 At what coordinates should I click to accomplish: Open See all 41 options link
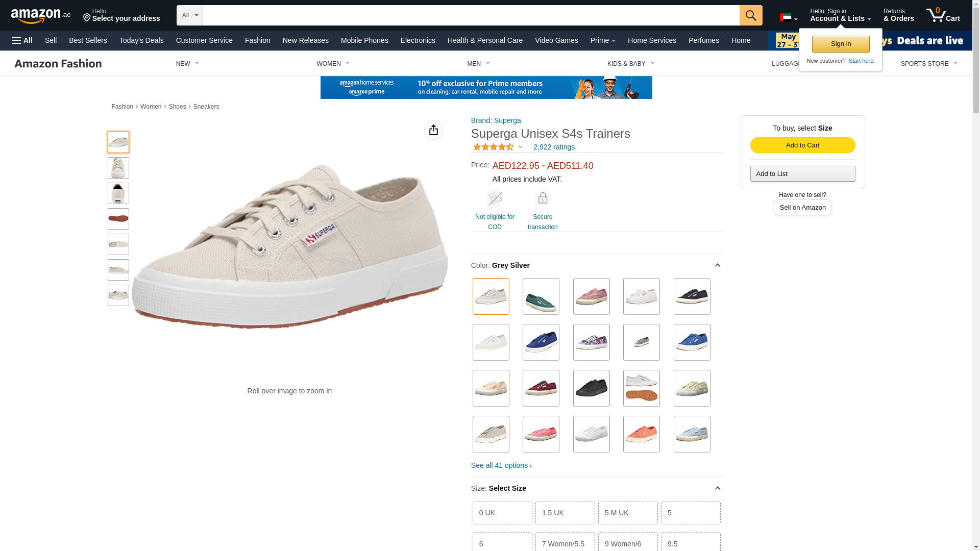[501, 465]
